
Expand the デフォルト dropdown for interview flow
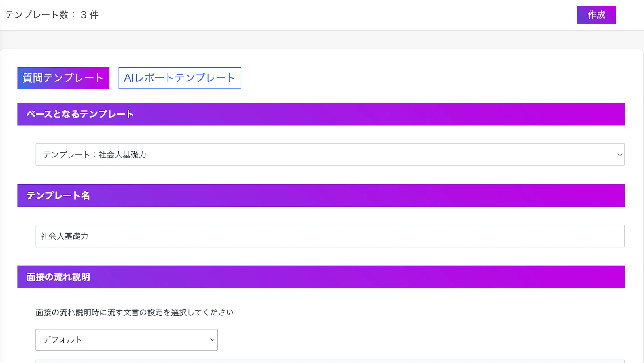[126, 339]
